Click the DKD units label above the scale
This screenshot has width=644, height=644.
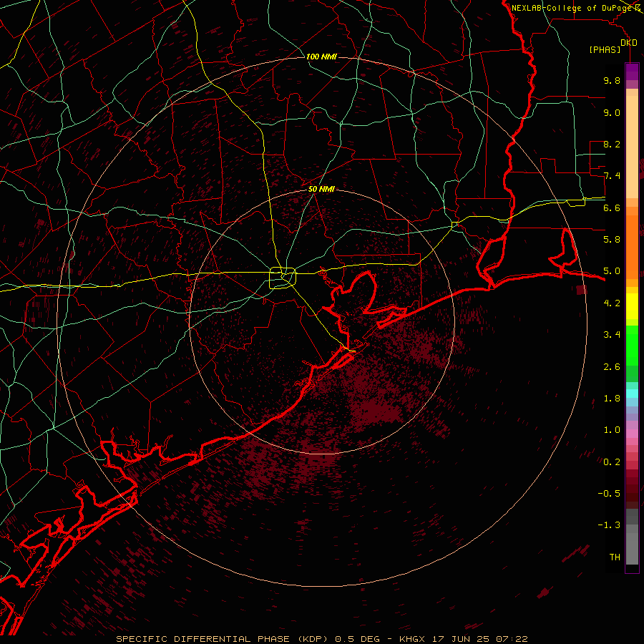629,42
